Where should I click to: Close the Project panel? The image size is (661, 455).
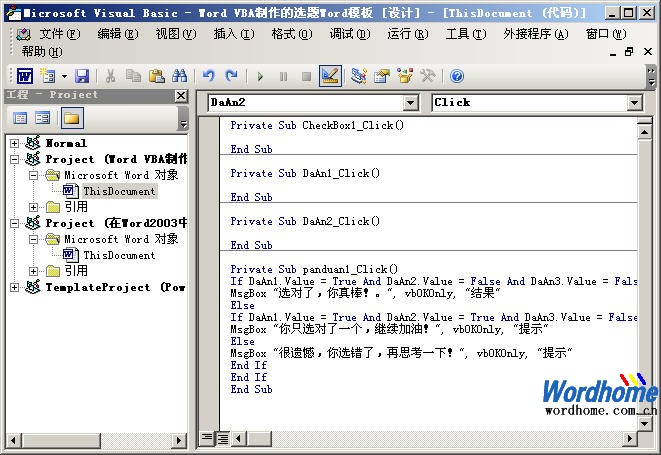pos(181,96)
